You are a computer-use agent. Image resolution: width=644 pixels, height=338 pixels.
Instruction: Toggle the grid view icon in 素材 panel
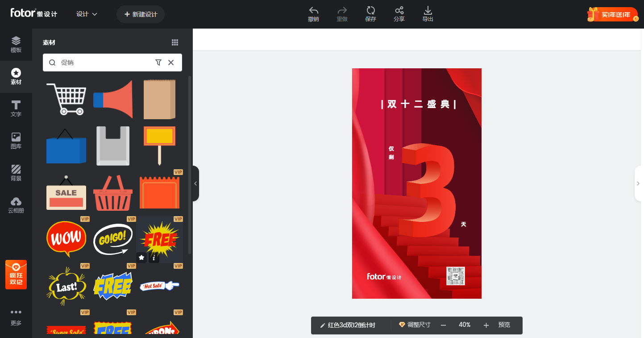pyautogui.click(x=175, y=42)
